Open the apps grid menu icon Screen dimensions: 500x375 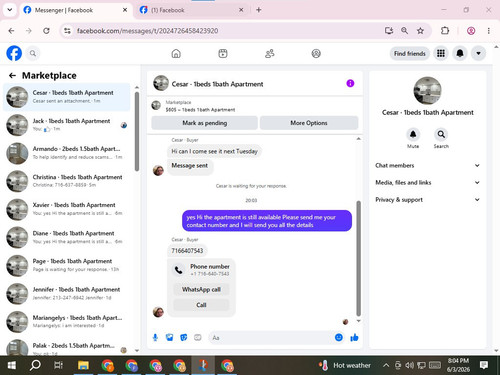point(441,53)
